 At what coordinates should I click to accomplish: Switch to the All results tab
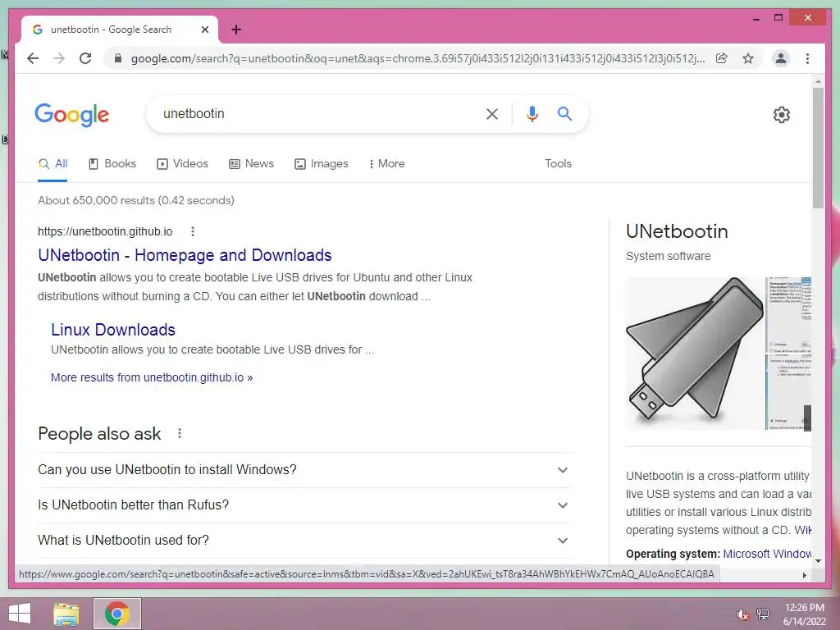[53, 164]
